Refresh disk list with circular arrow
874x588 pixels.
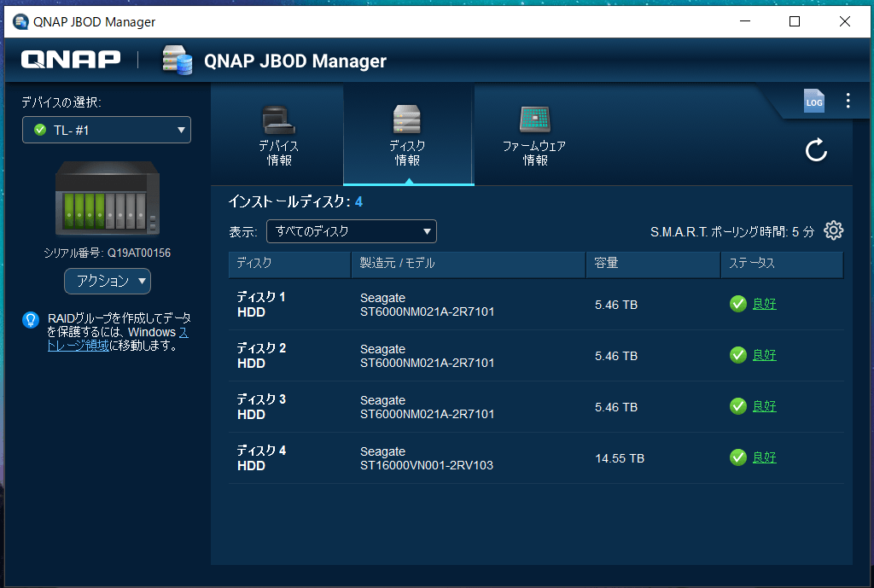point(816,150)
